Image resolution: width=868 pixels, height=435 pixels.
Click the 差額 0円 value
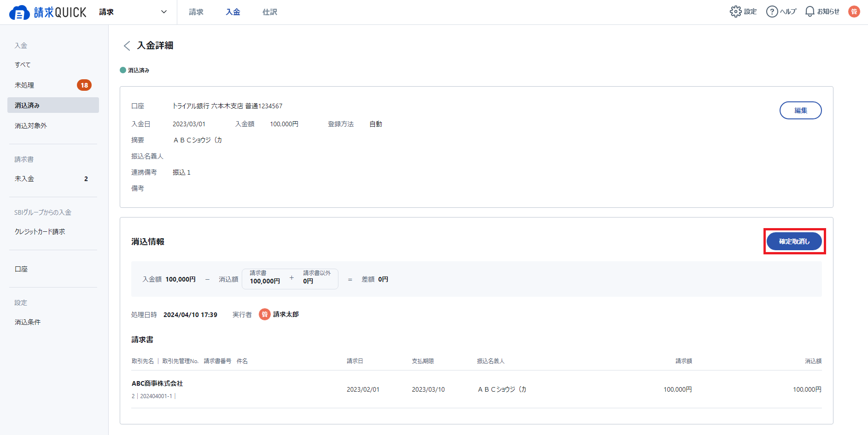click(383, 279)
